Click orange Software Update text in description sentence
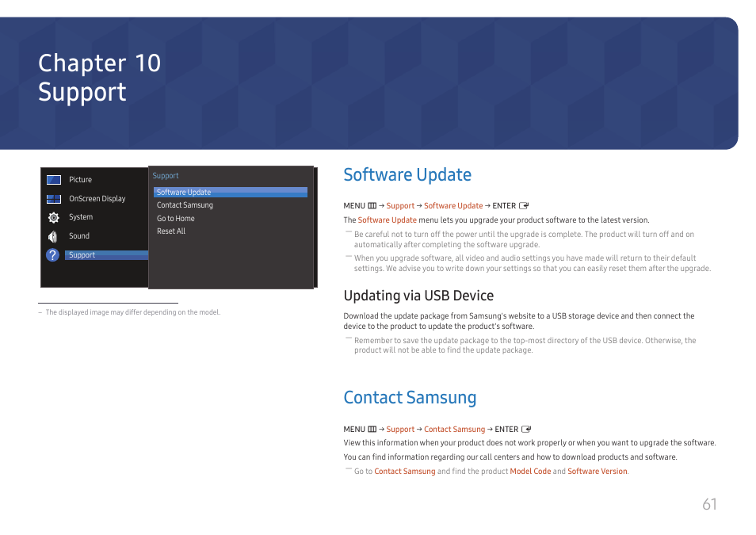The width and height of the screenshot is (756, 535). 388,220
